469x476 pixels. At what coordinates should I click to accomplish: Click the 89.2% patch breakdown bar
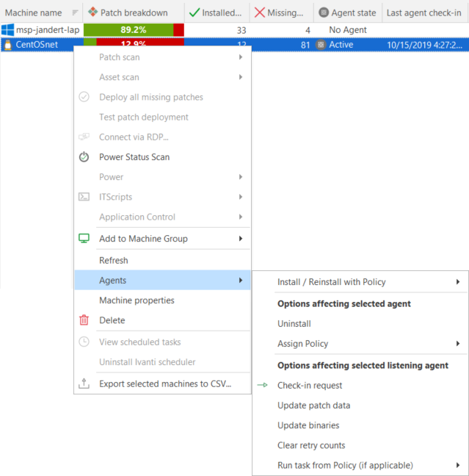(x=134, y=29)
